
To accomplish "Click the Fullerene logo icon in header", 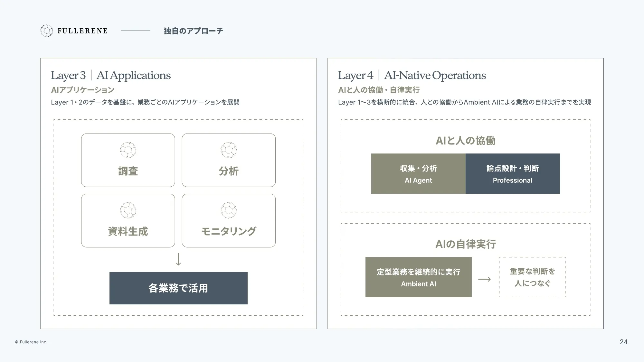I will [47, 31].
